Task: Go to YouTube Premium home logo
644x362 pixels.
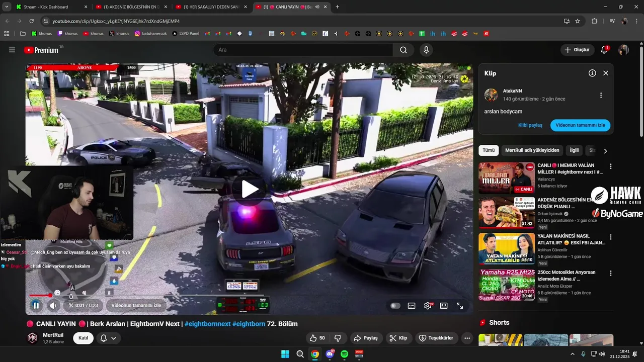Action: click(41, 50)
